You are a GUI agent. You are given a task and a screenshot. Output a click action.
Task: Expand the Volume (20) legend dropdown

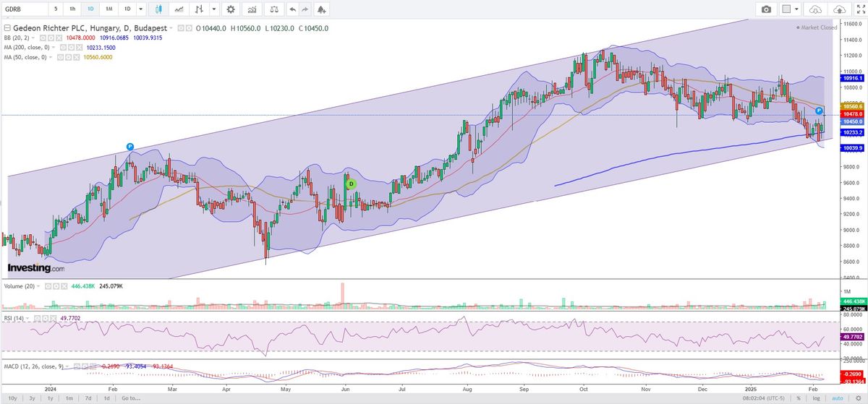click(x=39, y=285)
